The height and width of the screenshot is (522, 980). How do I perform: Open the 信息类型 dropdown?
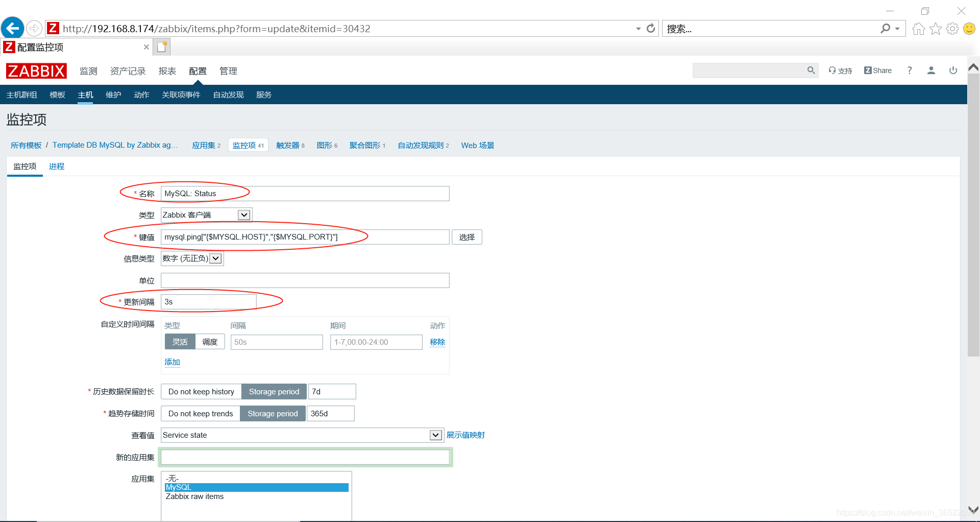click(x=192, y=258)
